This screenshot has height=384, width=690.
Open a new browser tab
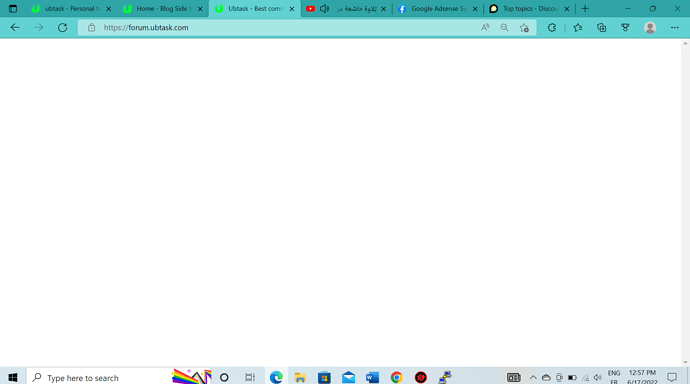click(585, 8)
